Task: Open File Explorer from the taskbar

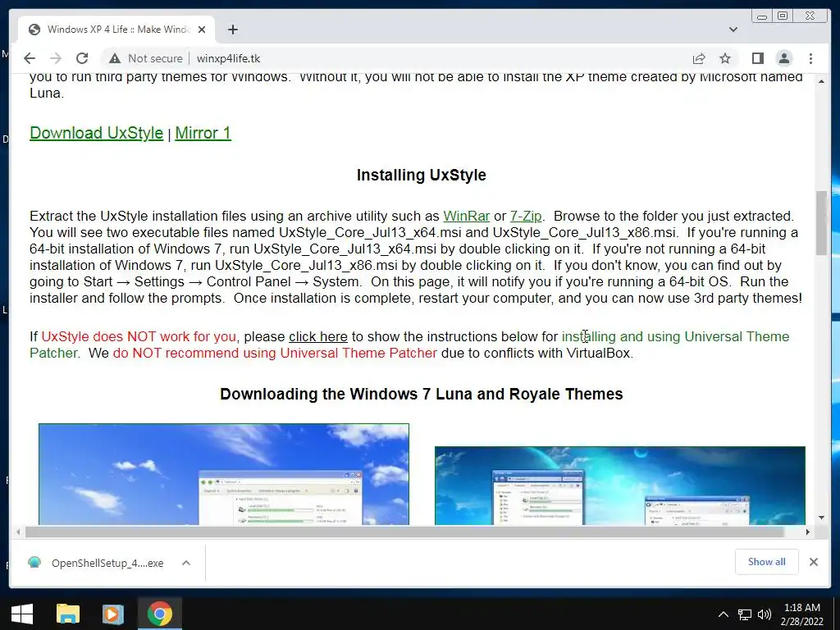Action: coord(68,614)
